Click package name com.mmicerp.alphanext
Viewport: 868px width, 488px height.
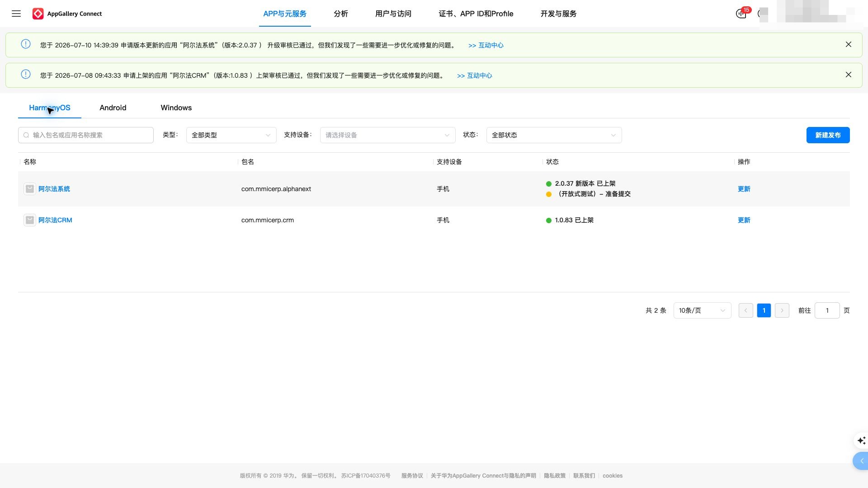[276, 189]
